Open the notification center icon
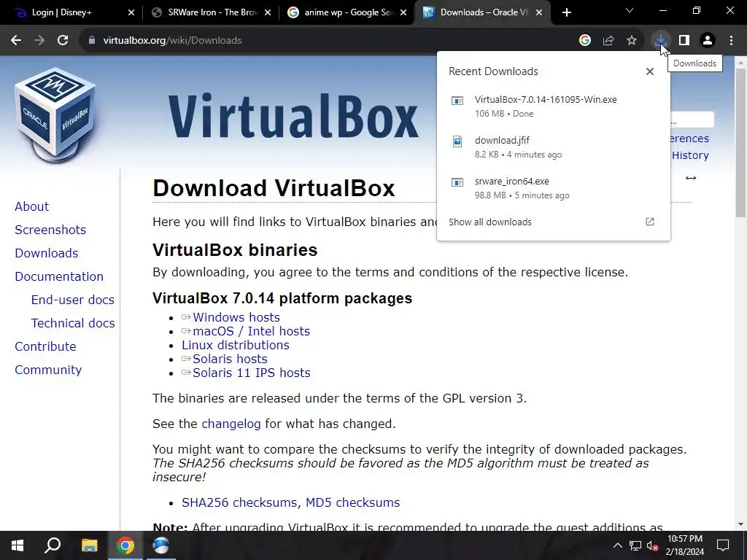Screen dimensions: 747x560 pyautogui.click(x=723, y=545)
